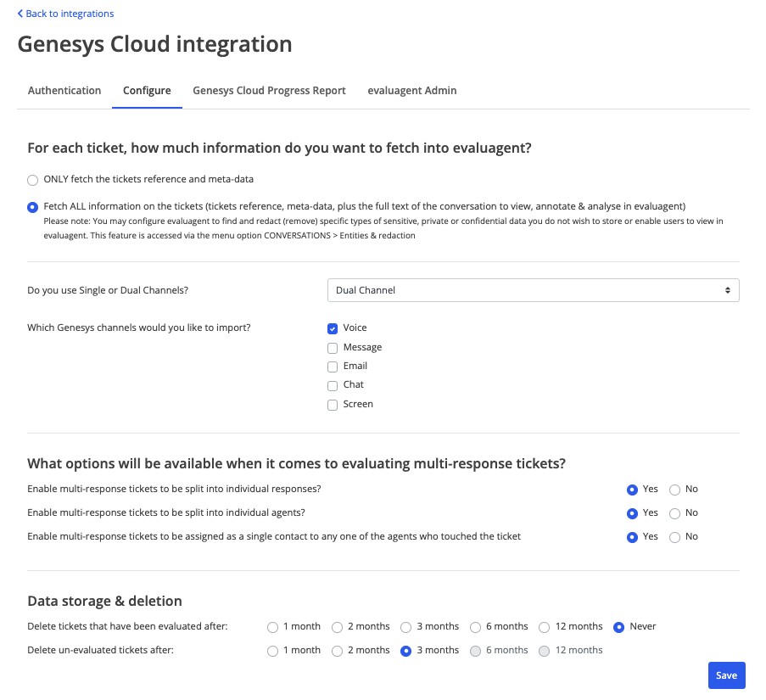Screen dimensions: 766x700
Task: Delete evaluated tickets after 3 months
Action: pos(406,627)
